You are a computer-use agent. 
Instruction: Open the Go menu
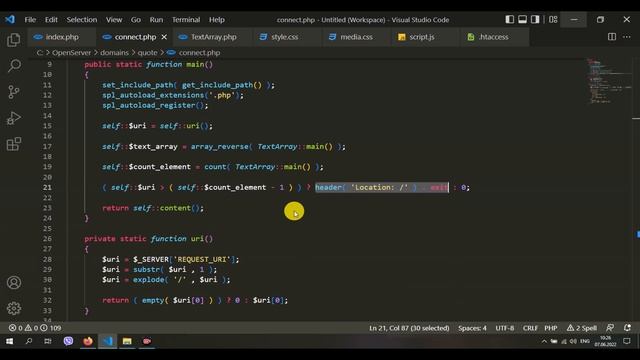(x=136, y=20)
